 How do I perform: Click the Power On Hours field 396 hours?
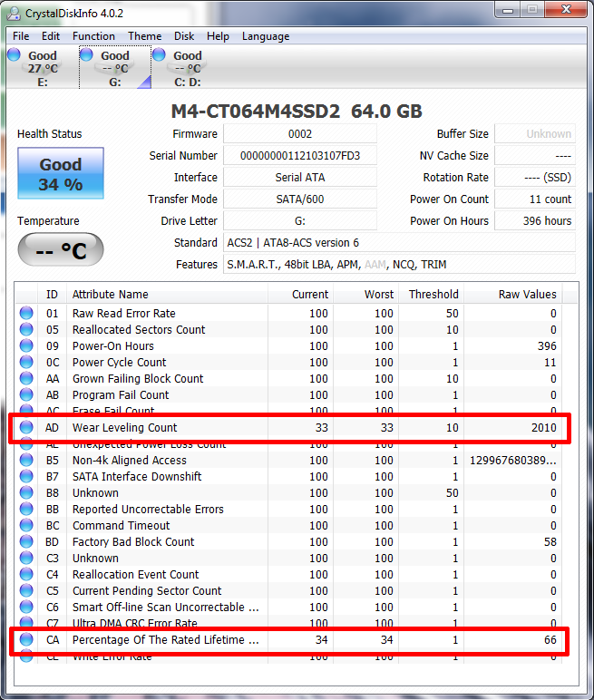point(535,221)
